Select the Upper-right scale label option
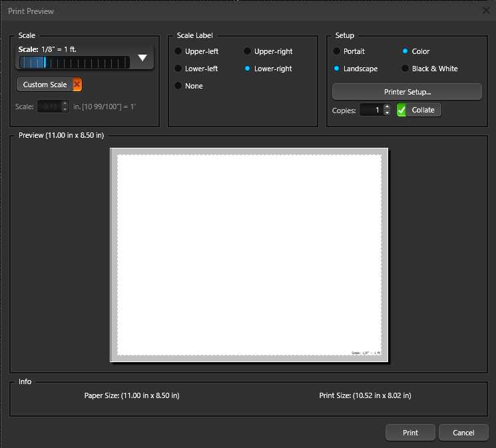Screen dimensions: 496x448 click(x=248, y=51)
